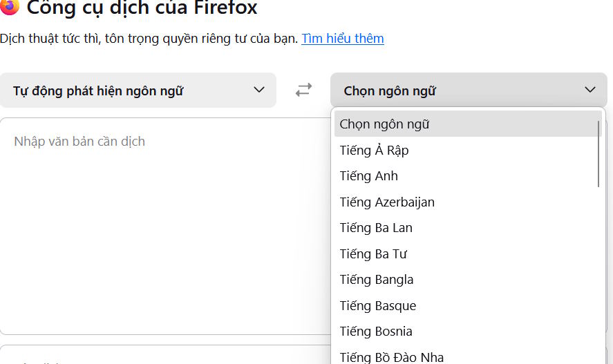Screen dimensions: 613x364
Task: Focus the 'Nhập văn bản cần dịch' text box
Action: tap(166, 226)
